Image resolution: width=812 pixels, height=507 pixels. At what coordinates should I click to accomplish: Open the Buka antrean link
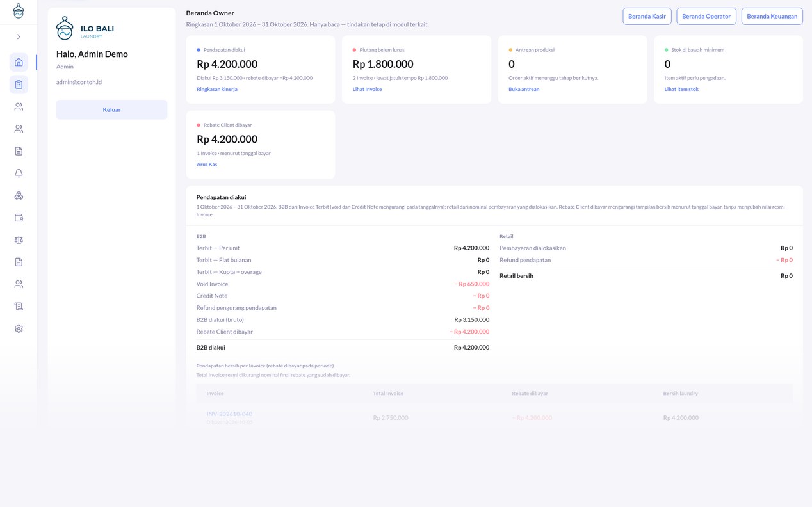[x=524, y=89]
